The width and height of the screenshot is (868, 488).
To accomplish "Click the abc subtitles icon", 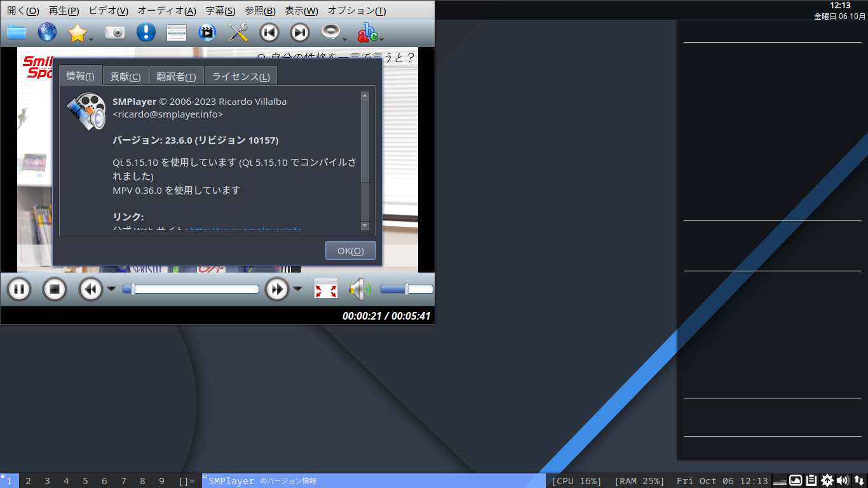I will point(367,32).
